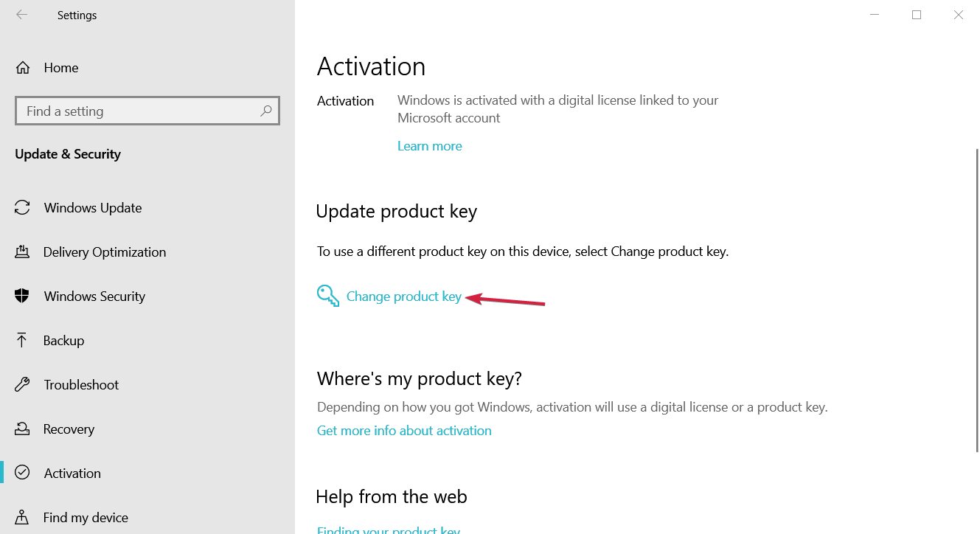The width and height of the screenshot is (980, 534).
Task: Click the Find my device icon
Action: 22,517
